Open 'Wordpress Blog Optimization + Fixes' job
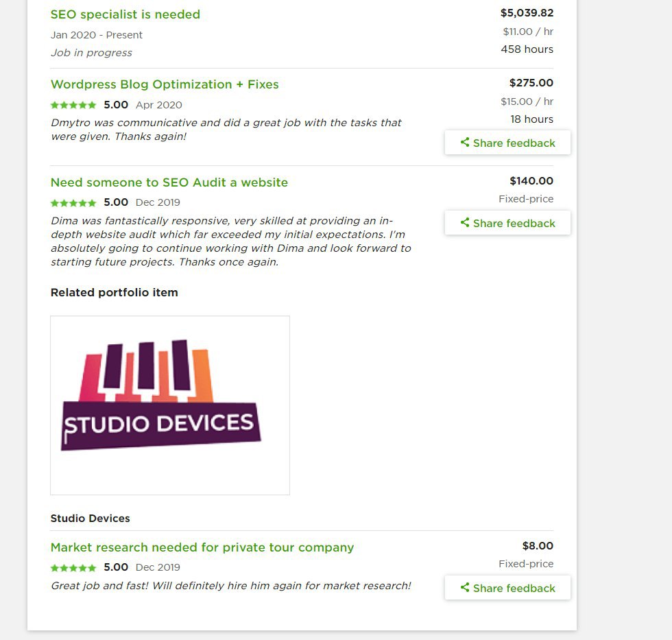Image resolution: width=672 pixels, height=640 pixels. point(165,84)
